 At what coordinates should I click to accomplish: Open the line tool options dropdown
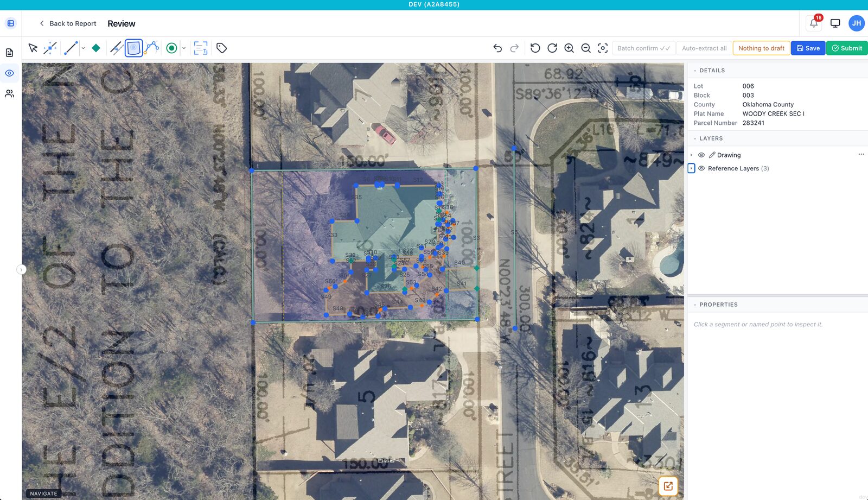pyautogui.click(x=83, y=48)
